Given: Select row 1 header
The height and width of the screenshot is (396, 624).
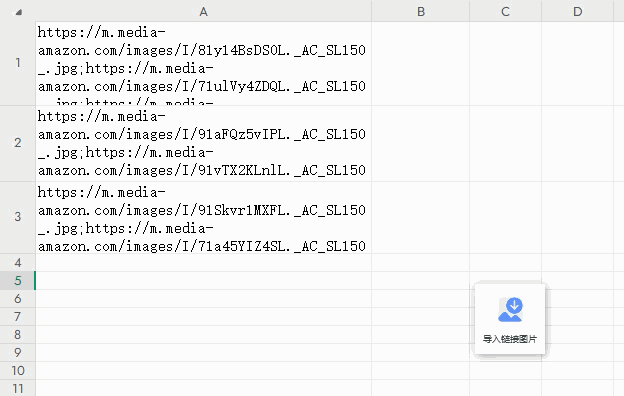Looking at the screenshot, I should click(x=18, y=63).
